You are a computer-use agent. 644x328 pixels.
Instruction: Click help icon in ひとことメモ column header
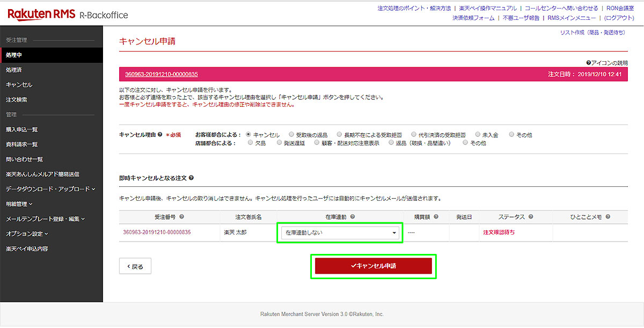tap(608, 217)
